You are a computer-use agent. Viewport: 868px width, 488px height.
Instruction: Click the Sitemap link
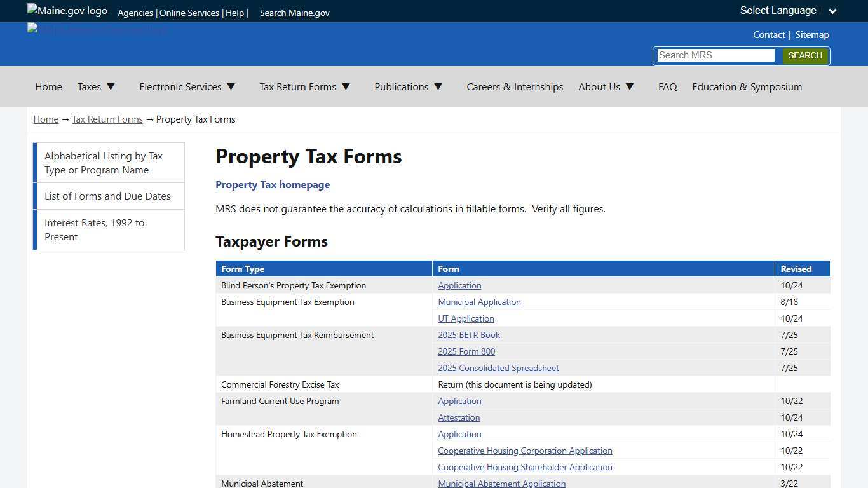pyautogui.click(x=812, y=34)
